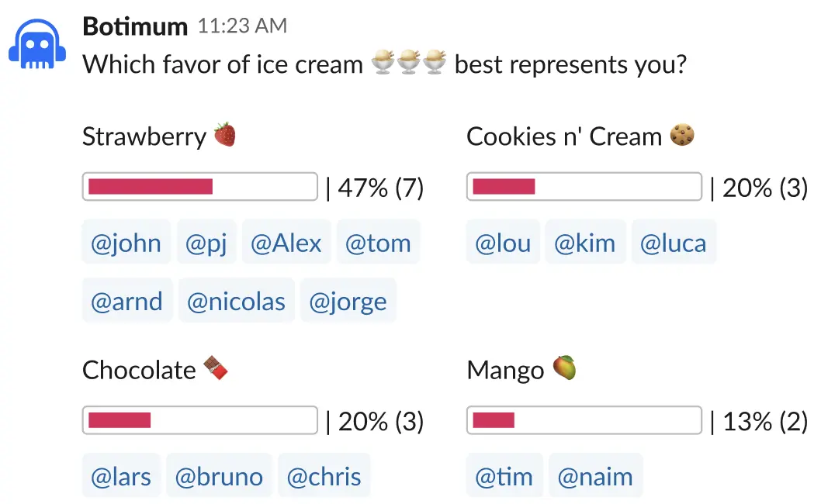This screenshot has width=821, height=504.
Task: Select the @jorge mention
Action: tap(348, 300)
